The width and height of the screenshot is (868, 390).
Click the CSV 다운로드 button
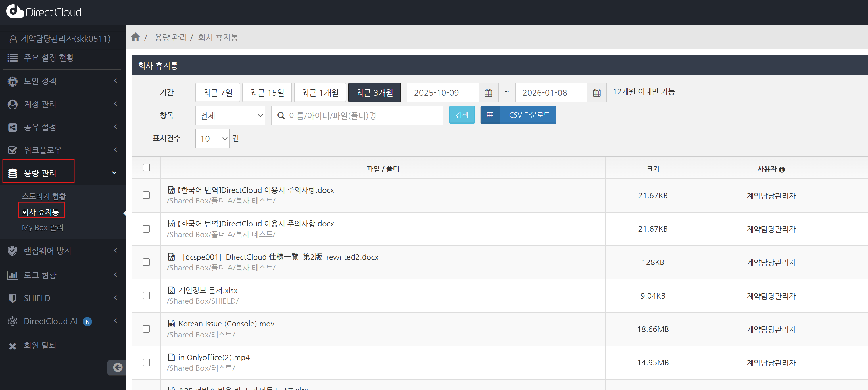(x=518, y=115)
